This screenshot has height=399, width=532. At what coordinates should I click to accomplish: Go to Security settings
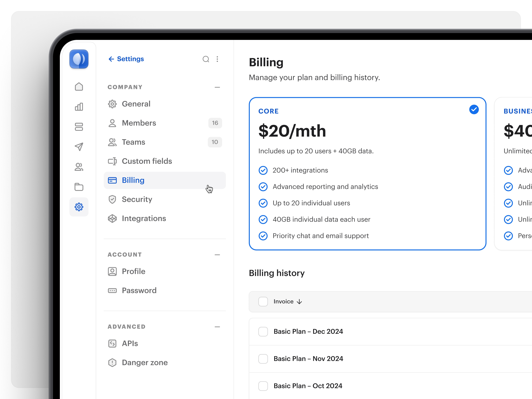click(137, 199)
